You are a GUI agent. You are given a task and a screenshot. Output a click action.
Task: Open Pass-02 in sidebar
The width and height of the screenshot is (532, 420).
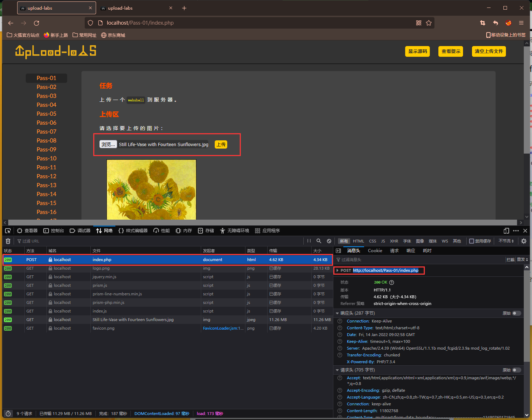(x=46, y=87)
